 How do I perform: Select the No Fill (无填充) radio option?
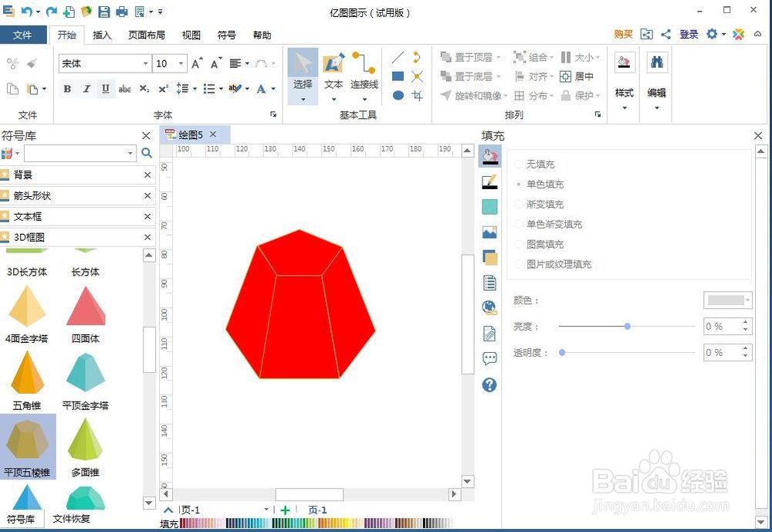click(535, 164)
